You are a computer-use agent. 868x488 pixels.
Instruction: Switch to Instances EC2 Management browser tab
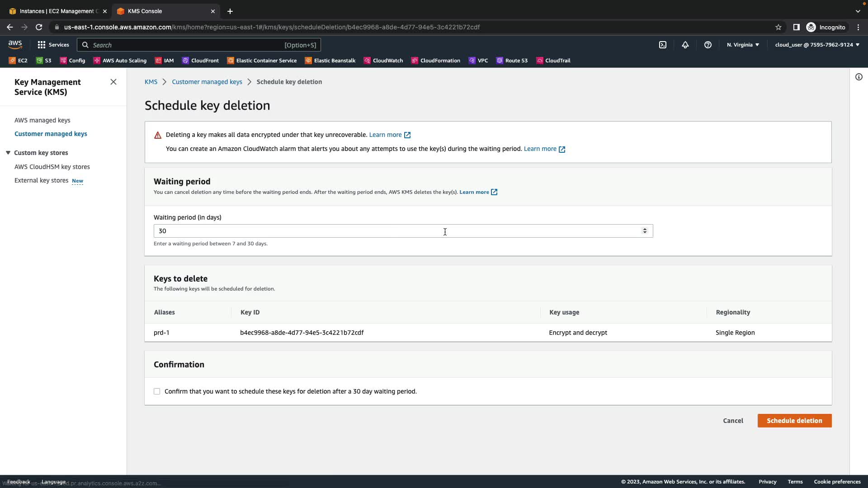point(57,11)
